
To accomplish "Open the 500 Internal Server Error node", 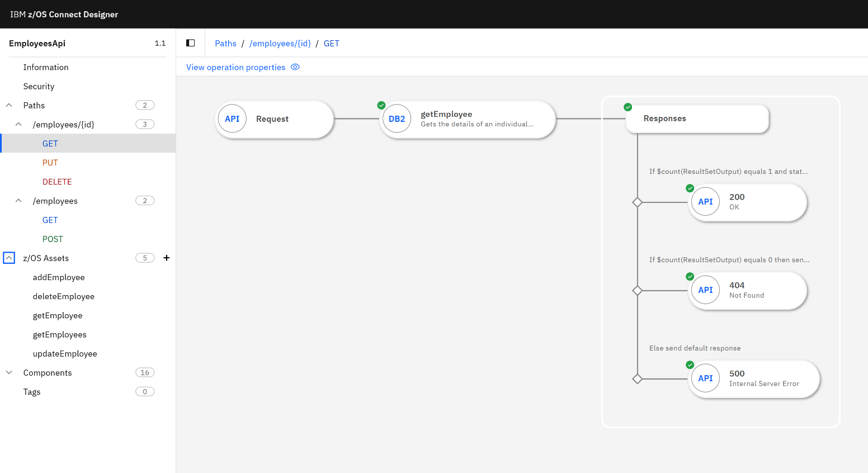I will (x=754, y=379).
